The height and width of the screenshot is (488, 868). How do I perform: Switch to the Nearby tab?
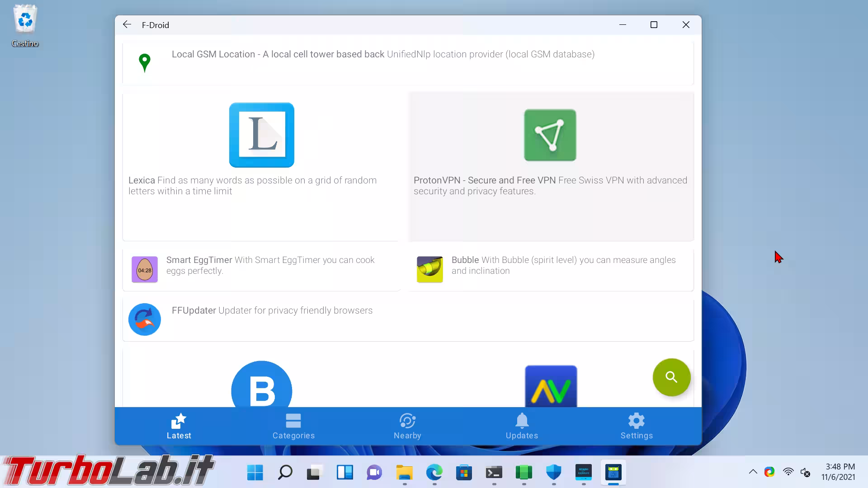tap(407, 426)
